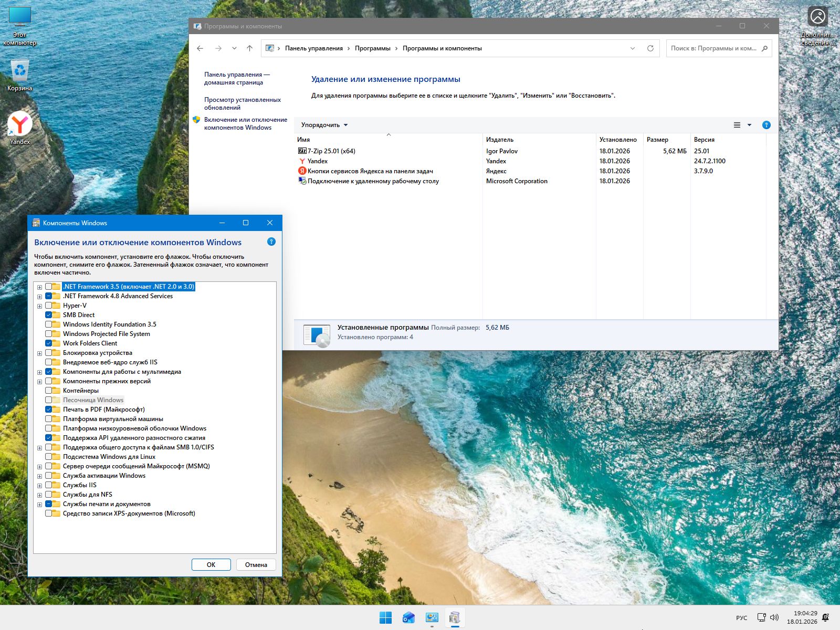
Task: Expand the Службы IIS tree node
Action: [39, 486]
